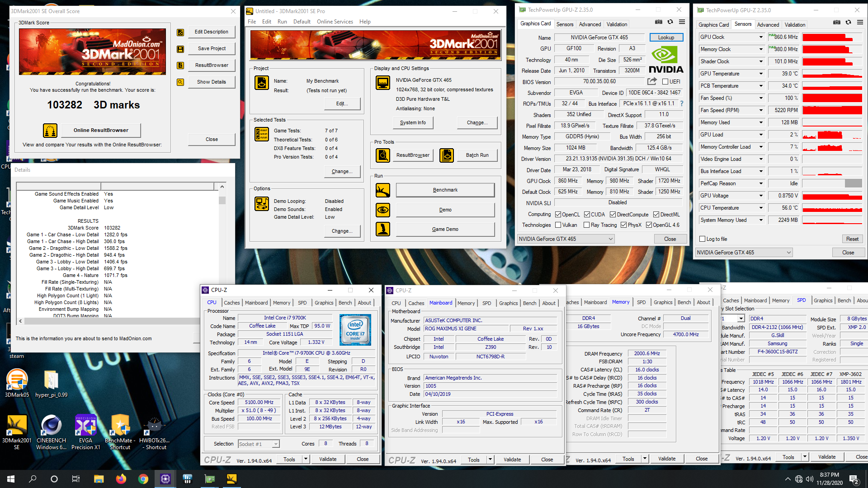Expand the GPU Temperature sensor dropdown
Viewport: 868px width, 488px height.
coord(761,74)
